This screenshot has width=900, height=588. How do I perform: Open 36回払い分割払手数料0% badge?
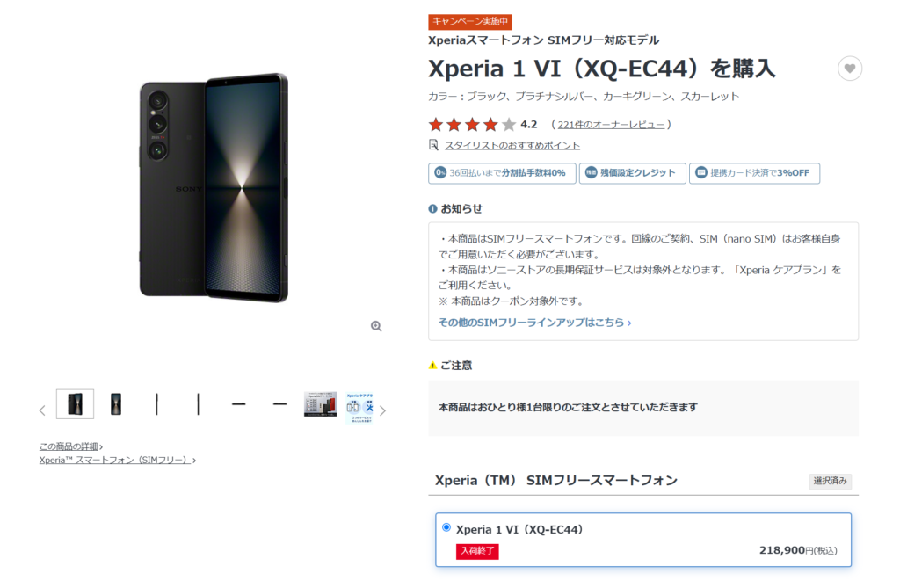click(x=502, y=173)
